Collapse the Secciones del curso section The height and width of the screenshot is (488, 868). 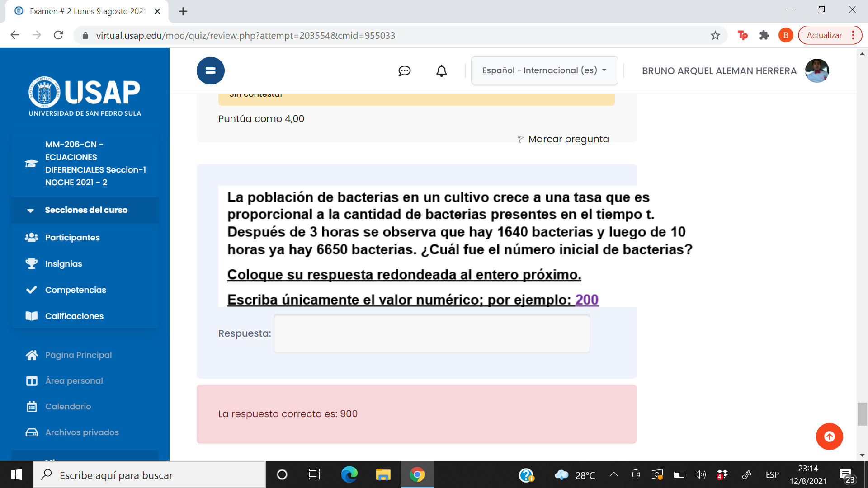click(30, 210)
